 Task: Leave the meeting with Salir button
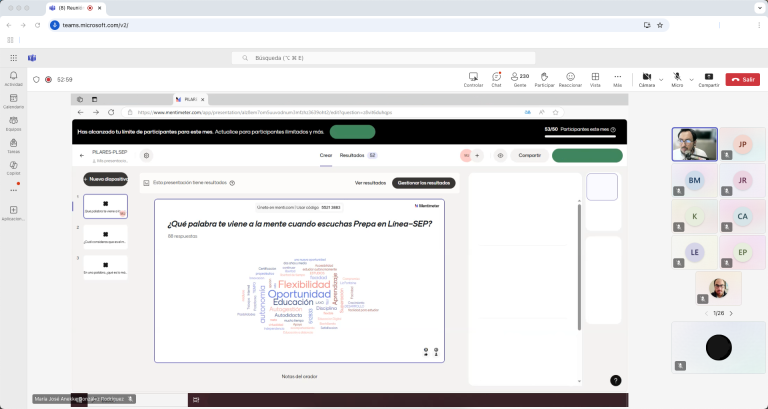(742, 79)
